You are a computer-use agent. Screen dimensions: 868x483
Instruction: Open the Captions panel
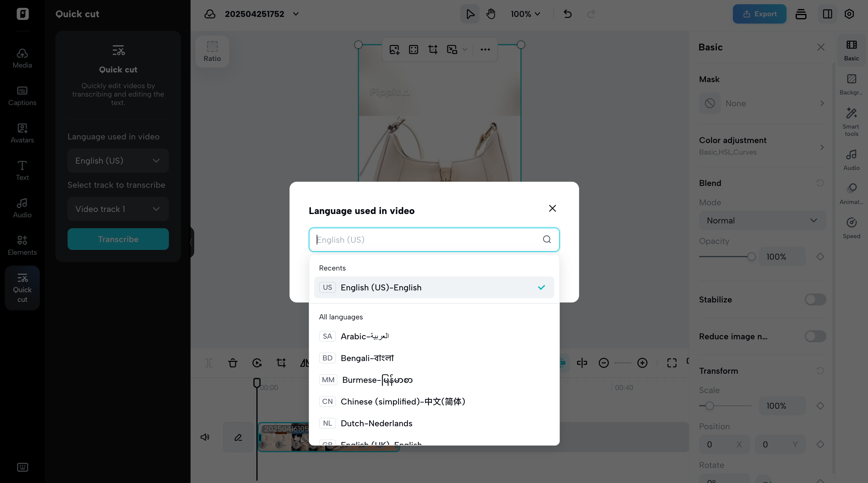click(x=22, y=96)
